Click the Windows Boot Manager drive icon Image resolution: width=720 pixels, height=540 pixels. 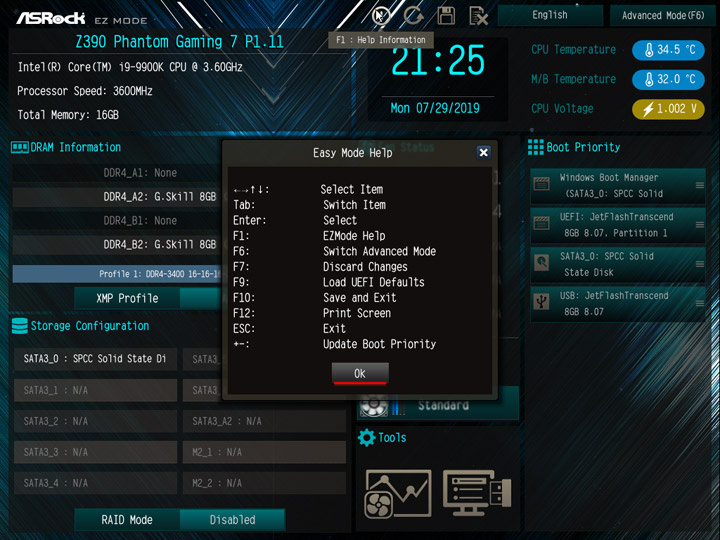[x=541, y=185]
